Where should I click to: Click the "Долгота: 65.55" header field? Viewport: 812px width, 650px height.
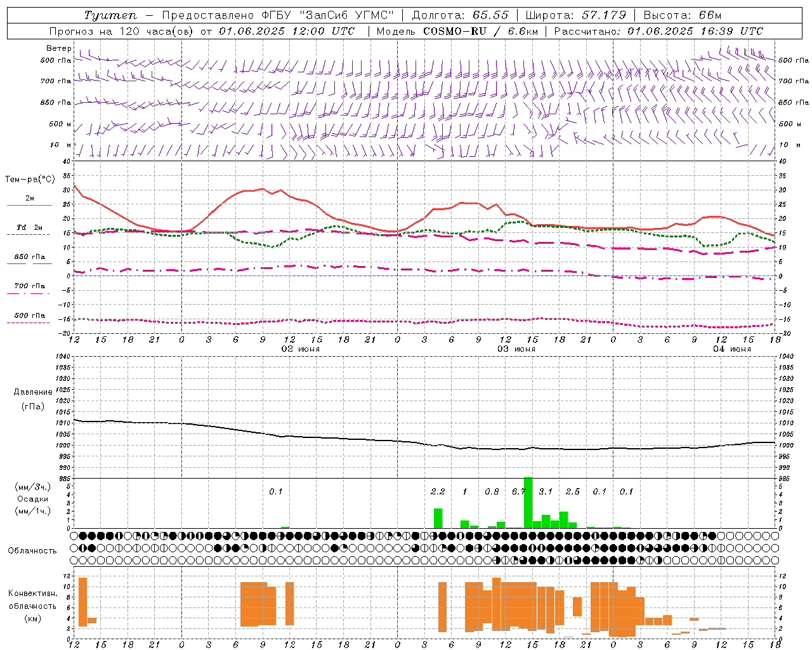point(460,15)
